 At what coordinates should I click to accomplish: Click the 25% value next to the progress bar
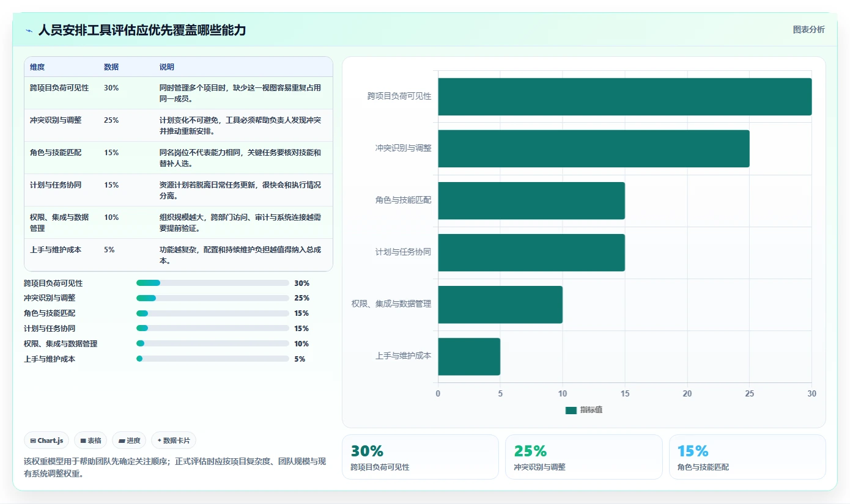pos(301,298)
